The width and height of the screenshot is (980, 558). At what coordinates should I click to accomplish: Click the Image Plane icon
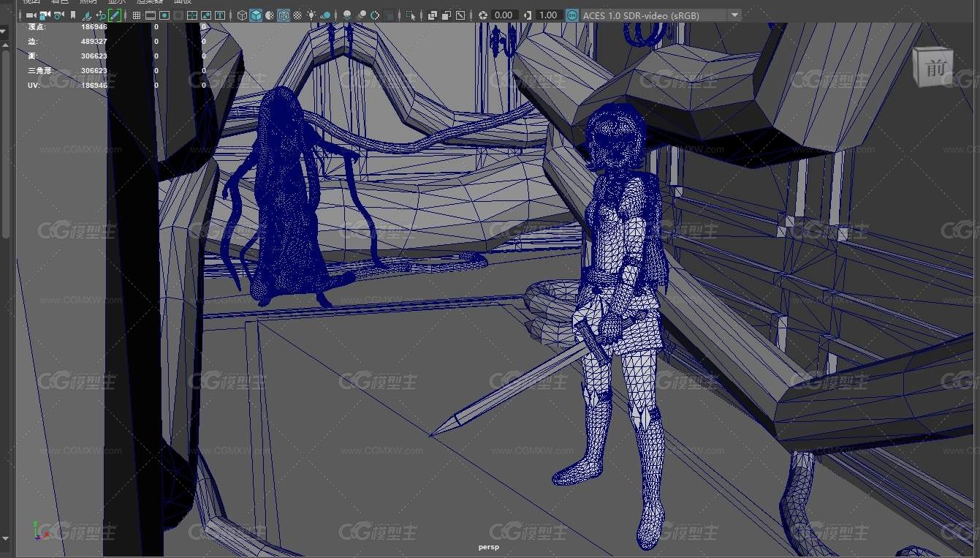pyautogui.click(x=87, y=15)
